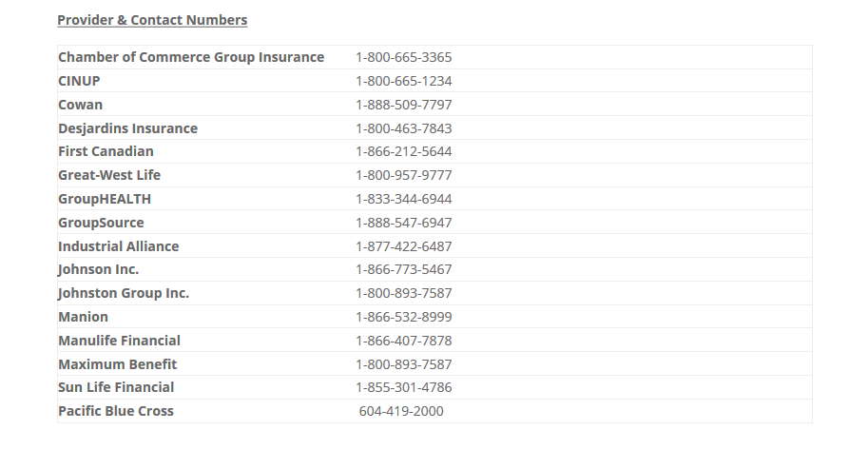The image size is (868, 450).
Task: Click Sun Life number 1-855-301-4786
Action: [403, 387]
